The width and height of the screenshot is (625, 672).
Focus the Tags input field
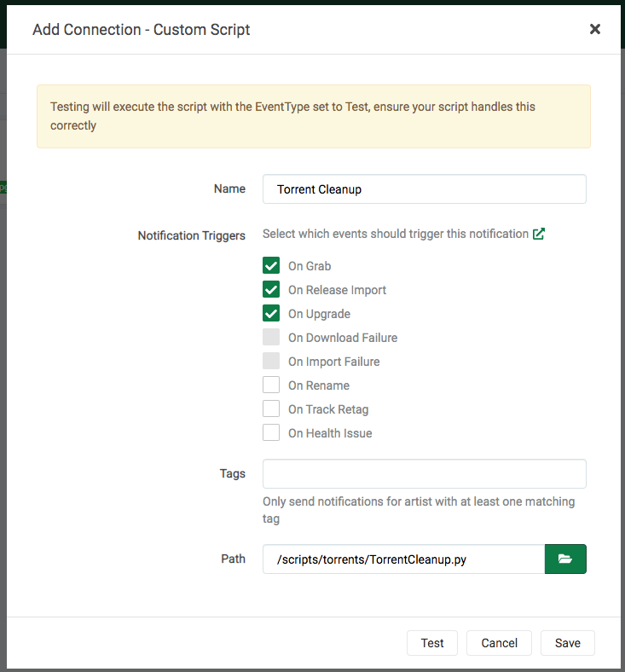(424, 474)
